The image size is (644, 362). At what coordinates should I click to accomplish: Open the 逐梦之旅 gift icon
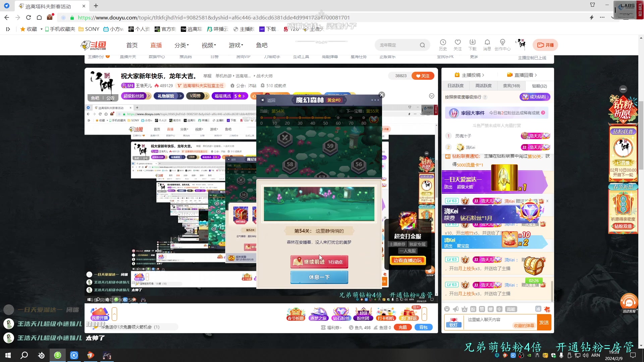click(318, 314)
